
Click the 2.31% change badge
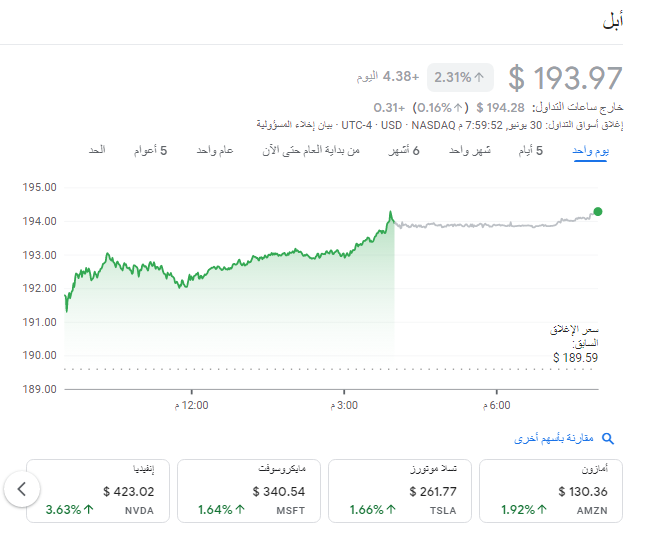[x=459, y=77]
